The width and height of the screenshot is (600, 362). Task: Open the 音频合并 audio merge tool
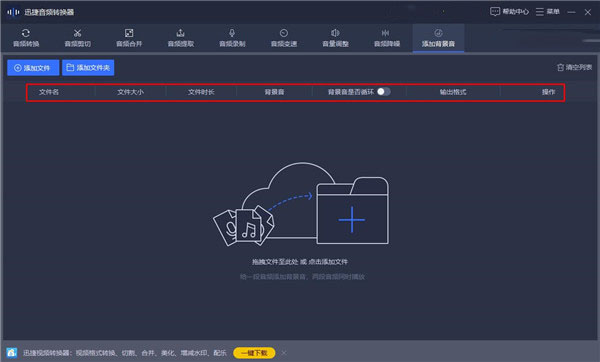tap(129, 38)
